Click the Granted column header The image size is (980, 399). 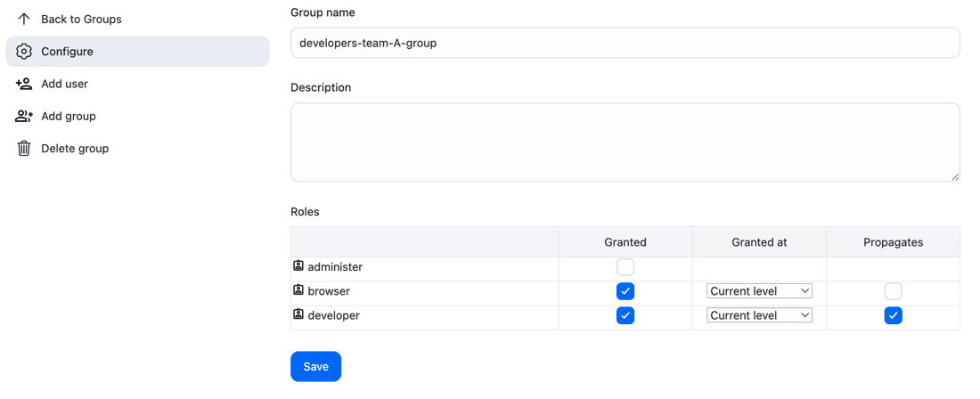625,241
